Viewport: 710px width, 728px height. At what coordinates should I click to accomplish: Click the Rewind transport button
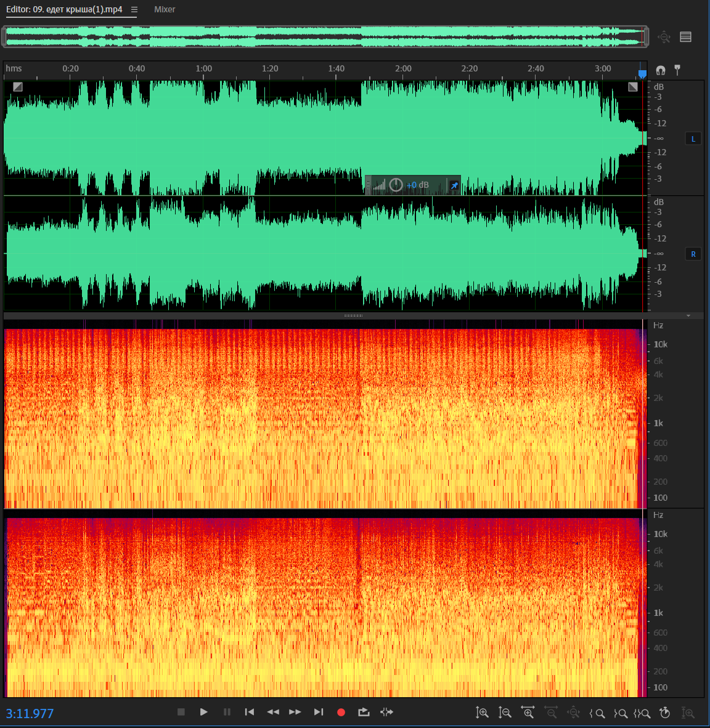[272, 712]
